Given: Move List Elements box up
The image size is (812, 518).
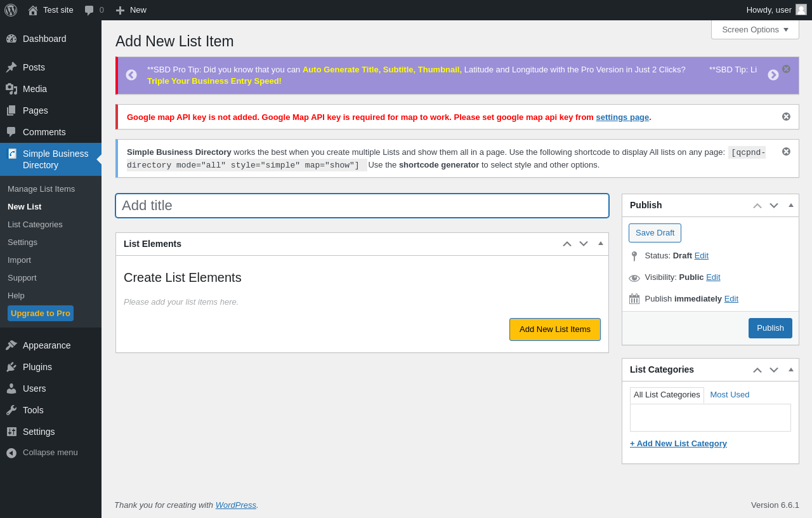Looking at the screenshot, I should coord(567,244).
